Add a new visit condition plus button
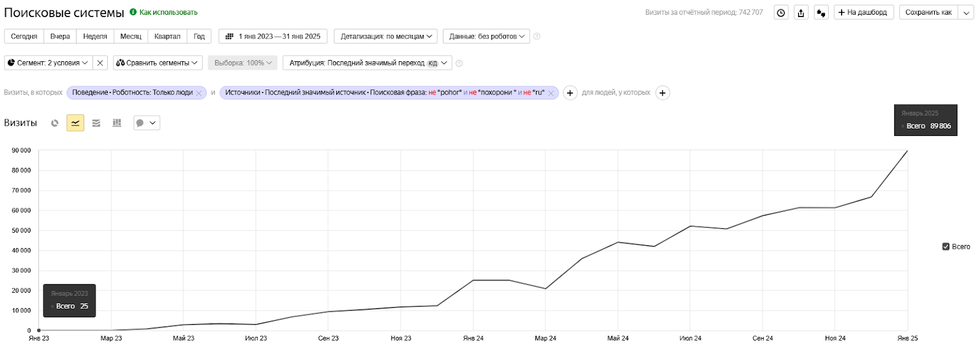The width and height of the screenshot is (980, 354). coord(570,93)
